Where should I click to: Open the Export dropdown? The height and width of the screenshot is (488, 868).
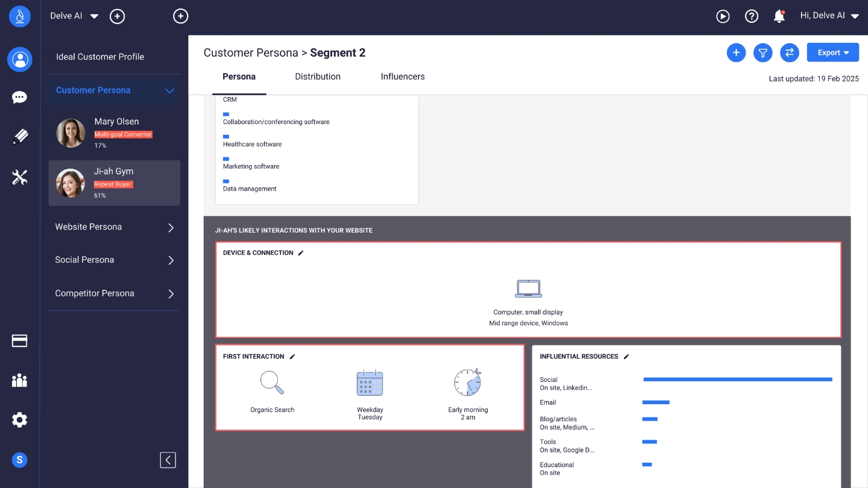point(832,52)
